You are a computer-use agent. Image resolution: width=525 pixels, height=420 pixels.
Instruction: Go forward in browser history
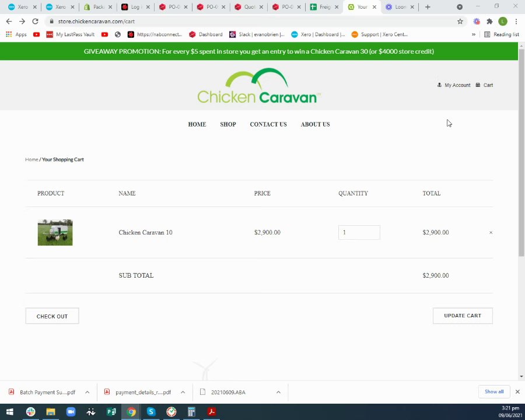pyautogui.click(x=22, y=22)
